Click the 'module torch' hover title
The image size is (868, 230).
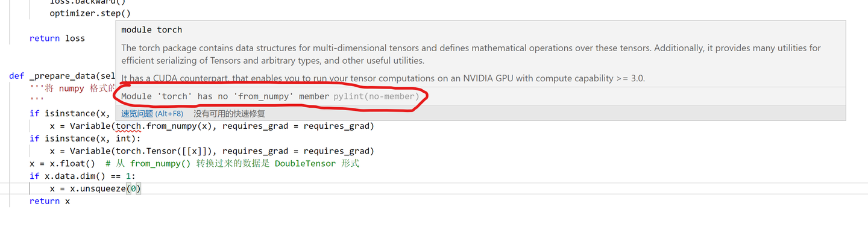(151, 30)
